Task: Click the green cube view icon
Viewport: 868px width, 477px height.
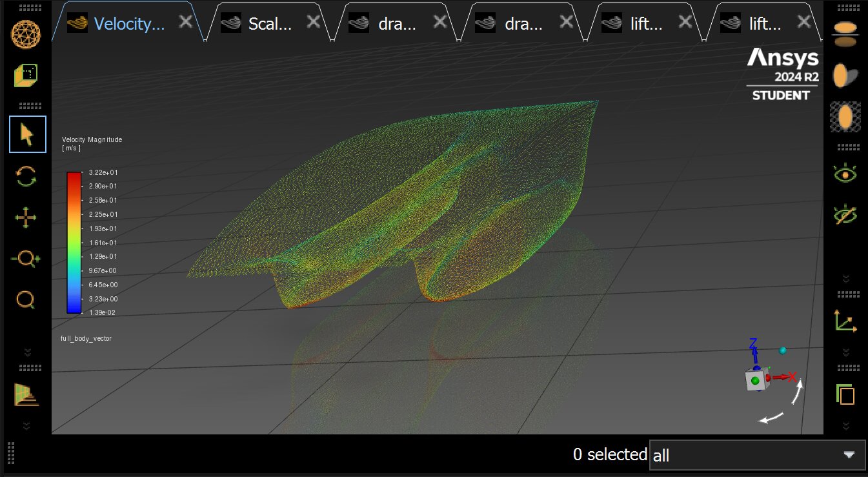Action: [x=27, y=76]
